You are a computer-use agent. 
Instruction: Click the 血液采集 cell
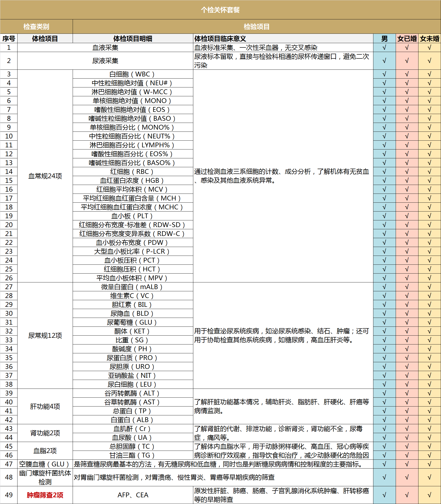pyautogui.click(x=105, y=48)
